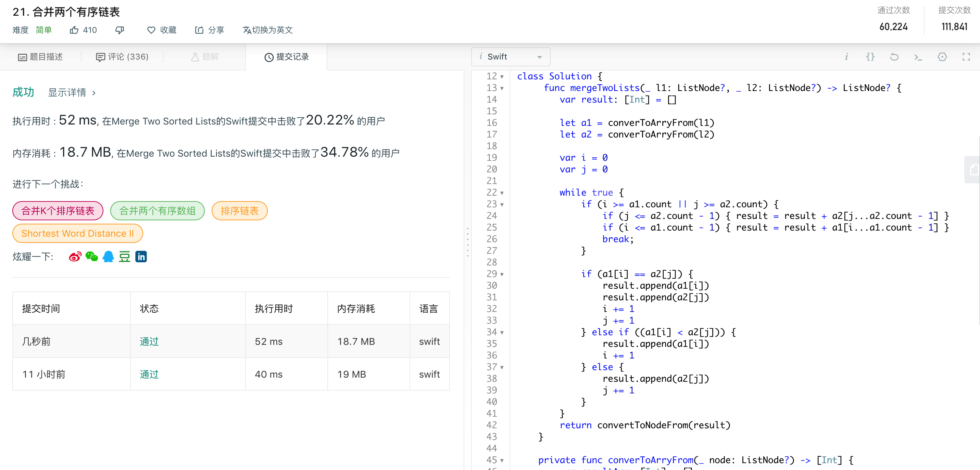This screenshot has height=470, width=980.
Task: Click the heart 收藏 favorite icon
Action: click(x=151, y=30)
